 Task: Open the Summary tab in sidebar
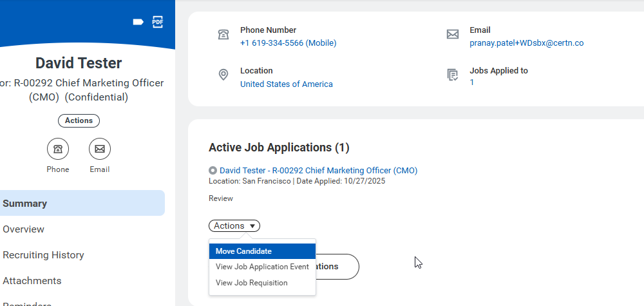(82, 204)
